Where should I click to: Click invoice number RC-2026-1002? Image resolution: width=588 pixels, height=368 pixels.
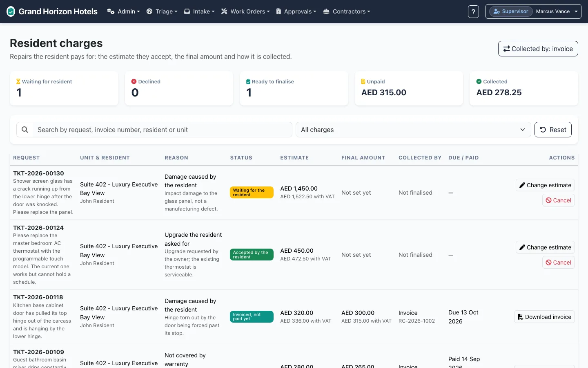[x=416, y=321]
